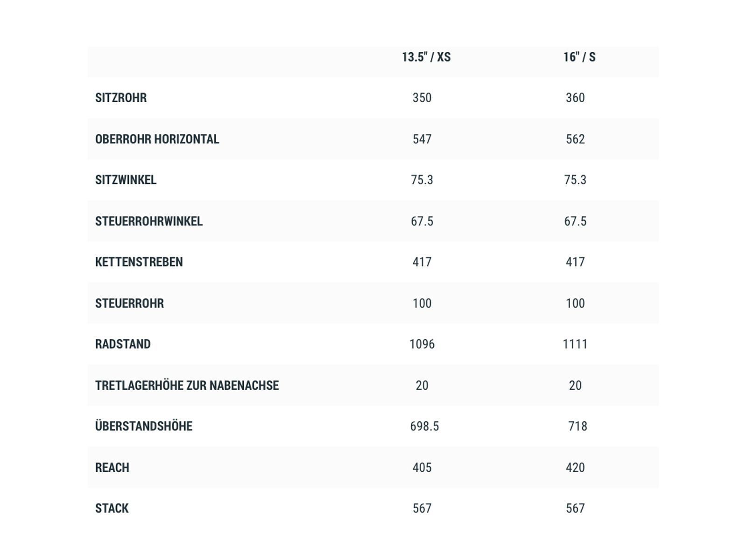Select the RADSTAND row label
Screen dimensions: 747x560
coord(123,344)
